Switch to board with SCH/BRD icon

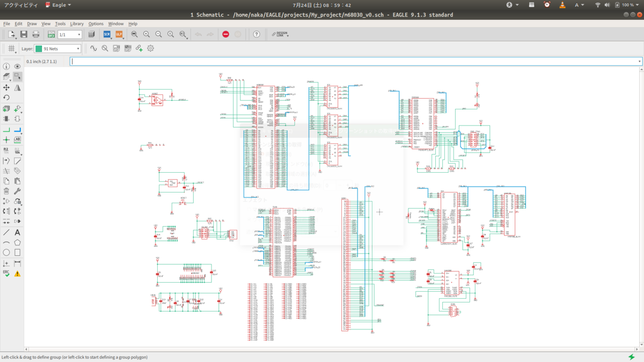[x=51, y=34]
